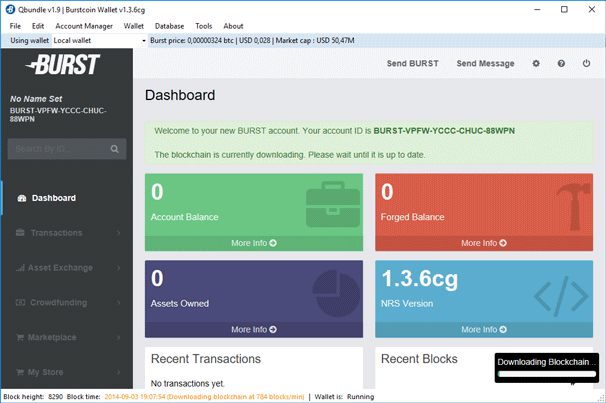Select Dashboard in the sidebar
The image size is (606, 403).
[54, 198]
